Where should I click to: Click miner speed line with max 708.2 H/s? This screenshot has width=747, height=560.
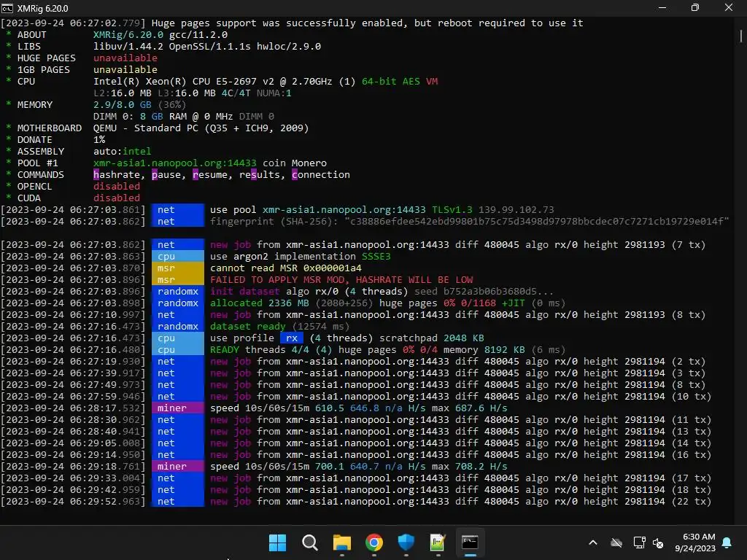[x=359, y=466]
